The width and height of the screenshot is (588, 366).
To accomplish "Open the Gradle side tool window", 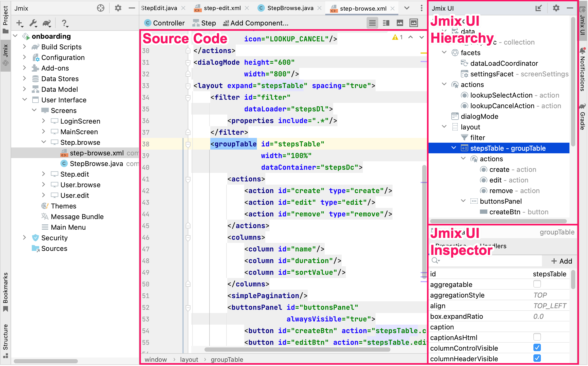I will pos(582,116).
